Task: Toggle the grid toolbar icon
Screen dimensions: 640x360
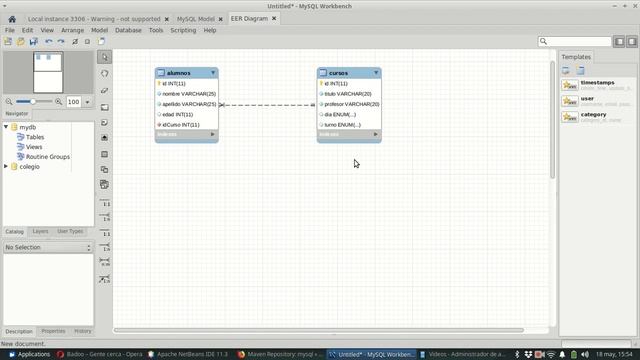Action: click(75, 41)
